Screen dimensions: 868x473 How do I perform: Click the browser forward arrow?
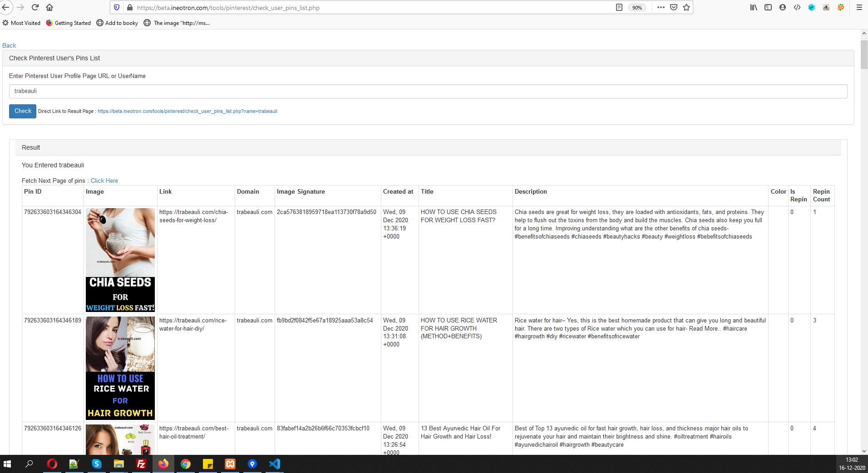[x=20, y=7]
